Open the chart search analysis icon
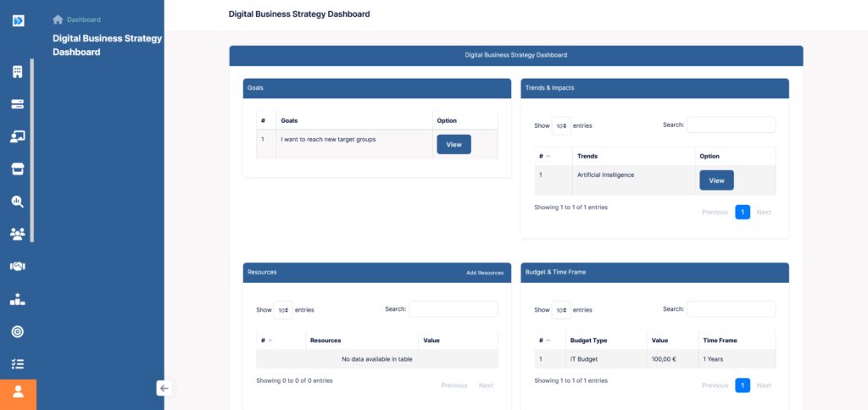The height and width of the screenshot is (410, 868). pos(18,202)
